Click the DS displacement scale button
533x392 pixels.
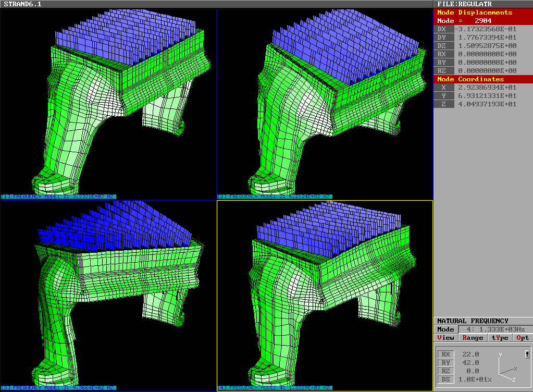coord(445,379)
